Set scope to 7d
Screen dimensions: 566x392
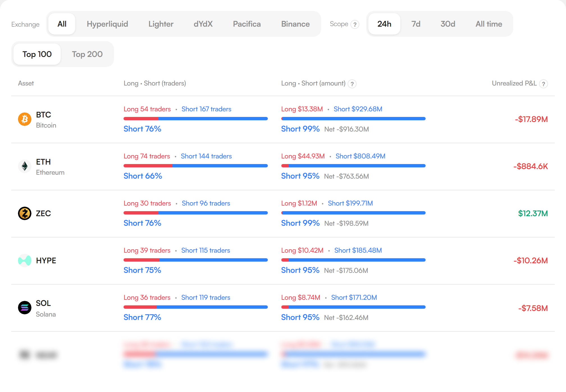[x=416, y=24]
